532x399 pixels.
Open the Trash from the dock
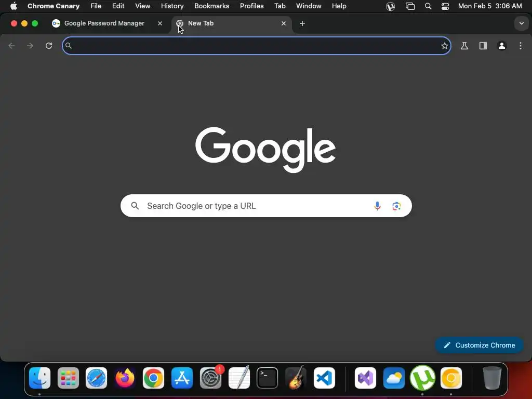coord(492,378)
